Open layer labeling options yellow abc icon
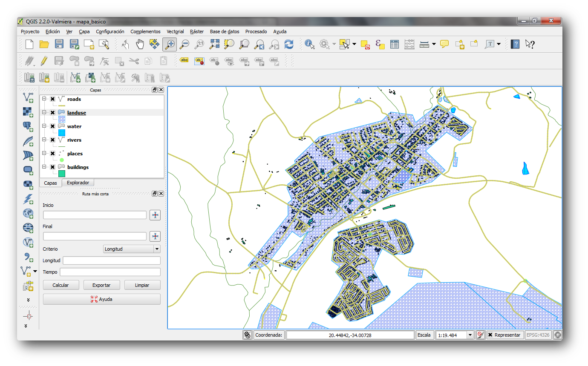This screenshot has width=588, height=366. [x=184, y=60]
